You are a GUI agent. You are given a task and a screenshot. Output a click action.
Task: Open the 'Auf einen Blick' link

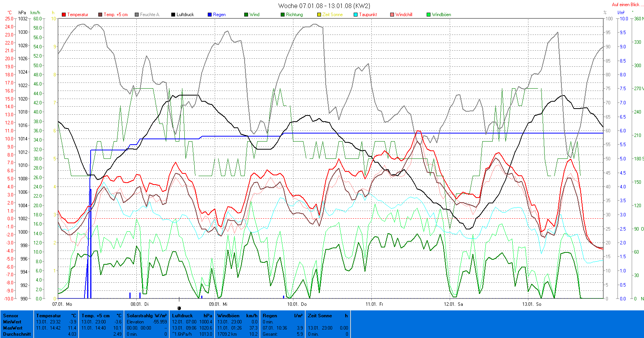coord(625,5)
